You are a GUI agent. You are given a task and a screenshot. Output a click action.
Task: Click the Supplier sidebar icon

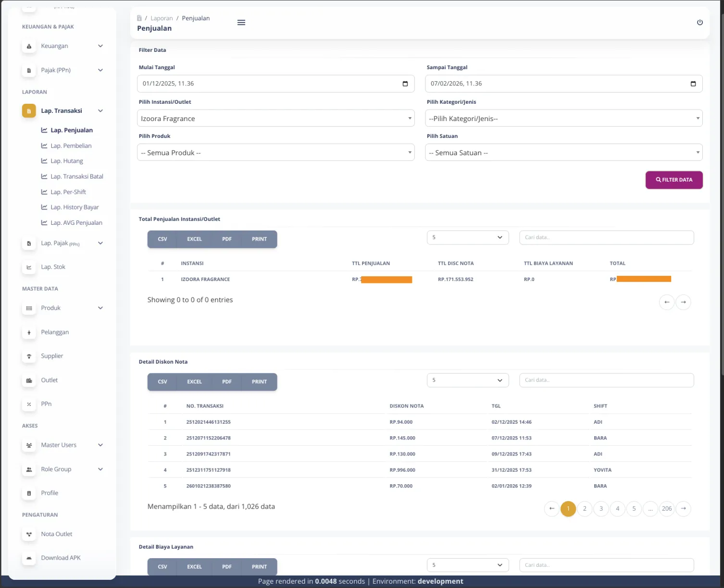pyautogui.click(x=29, y=356)
